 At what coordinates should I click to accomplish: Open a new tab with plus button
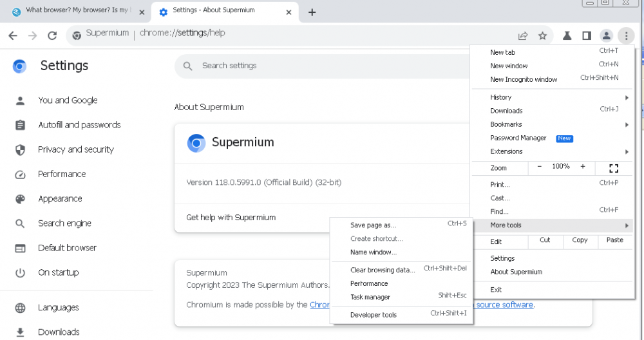[x=312, y=12]
